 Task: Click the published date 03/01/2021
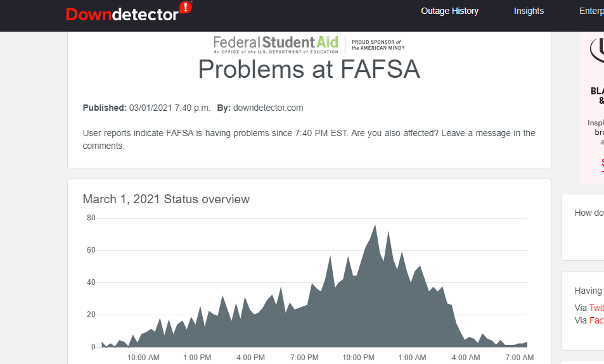(x=169, y=108)
